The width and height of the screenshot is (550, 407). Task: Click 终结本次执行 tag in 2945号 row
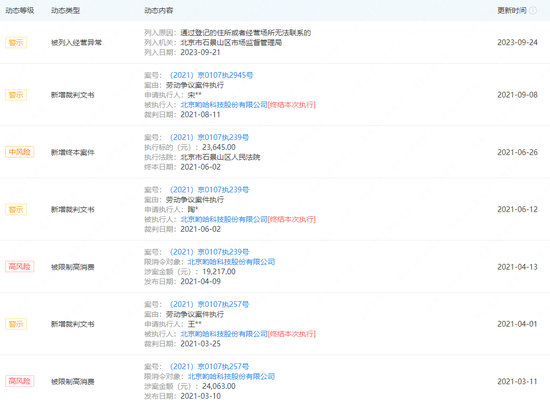tap(292, 105)
